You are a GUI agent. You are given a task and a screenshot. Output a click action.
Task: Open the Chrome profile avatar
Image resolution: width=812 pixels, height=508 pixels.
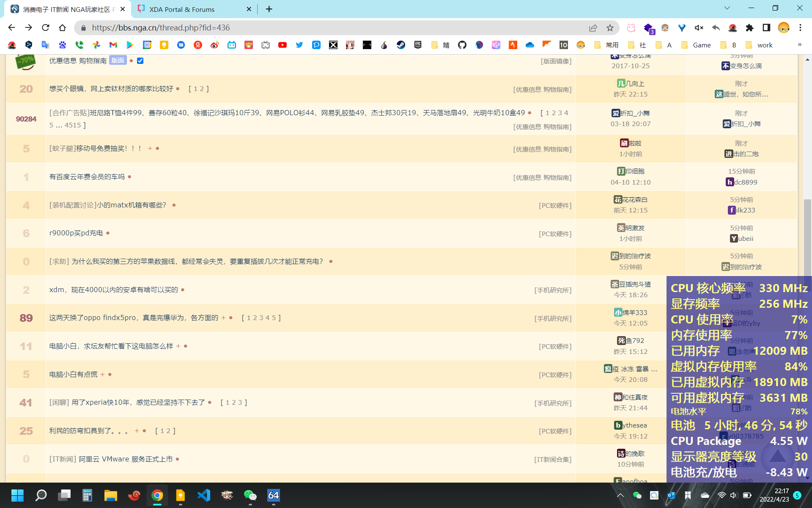click(x=783, y=28)
